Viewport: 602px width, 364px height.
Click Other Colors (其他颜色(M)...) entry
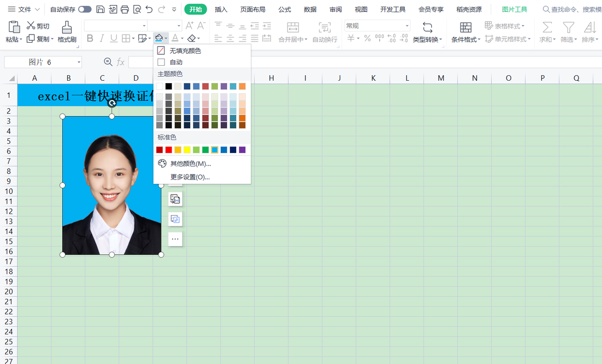point(190,163)
